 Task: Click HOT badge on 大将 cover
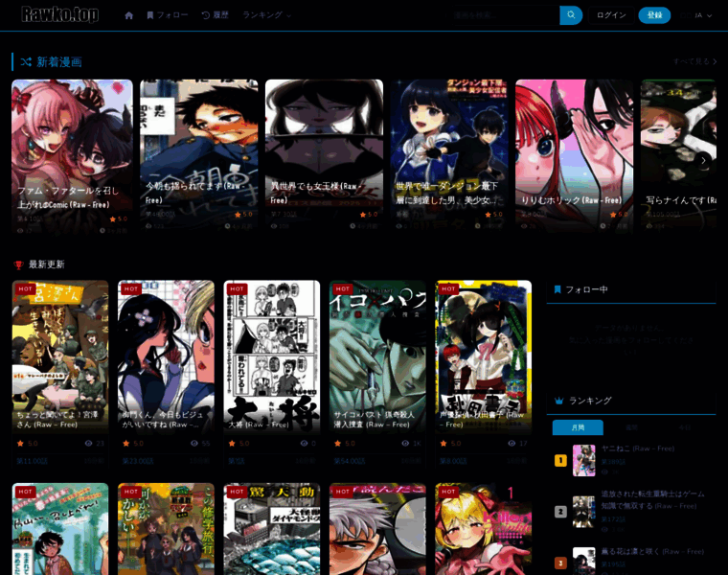(x=238, y=288)
